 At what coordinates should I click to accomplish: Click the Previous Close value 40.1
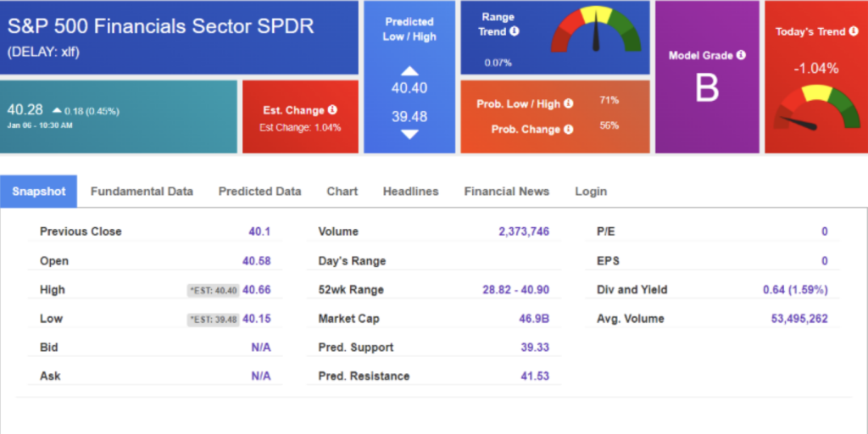[259, 231]
